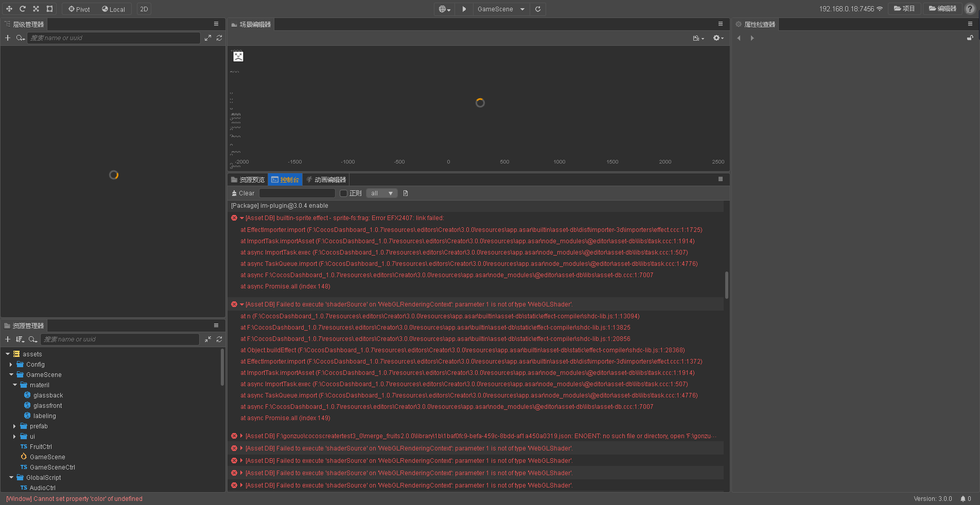
Task: Open the console log file icon
Action: pyautogui.click(x=406, y=193)
